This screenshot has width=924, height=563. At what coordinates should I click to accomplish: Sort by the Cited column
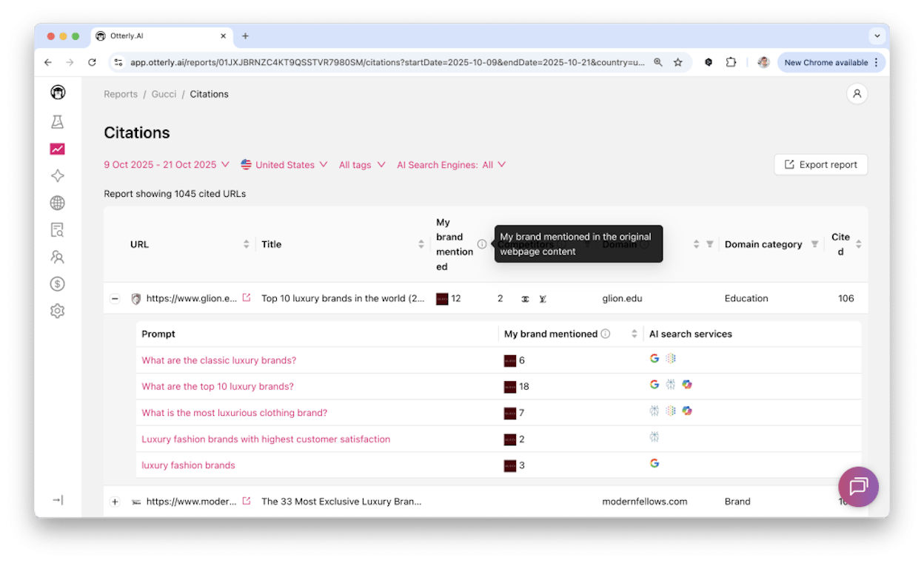[x=859, y=244]
